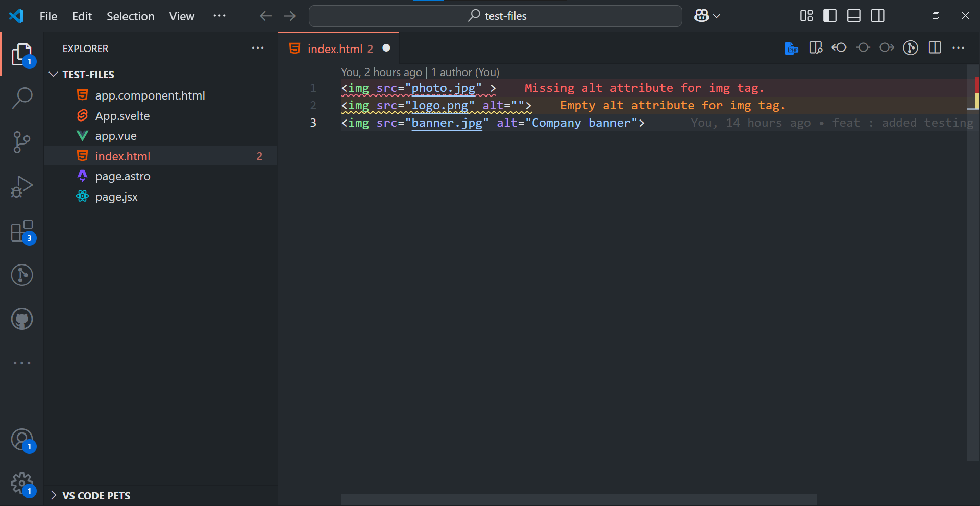Open the File menu
Screen dimensions: 980x506
click(48, 16)
